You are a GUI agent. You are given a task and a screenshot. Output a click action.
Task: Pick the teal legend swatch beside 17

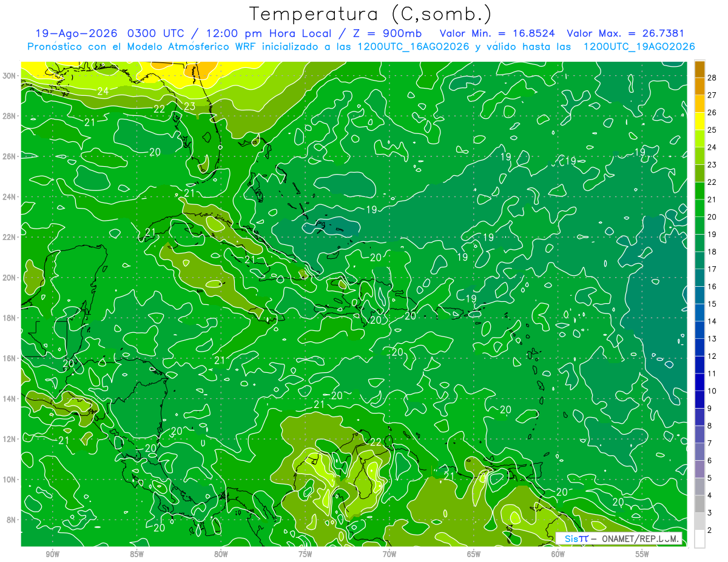point(699,261)
